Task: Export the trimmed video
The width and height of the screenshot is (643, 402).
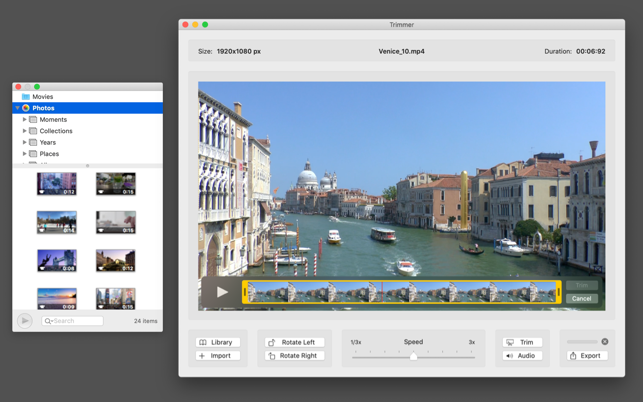Action: click(x=587, y=356)
